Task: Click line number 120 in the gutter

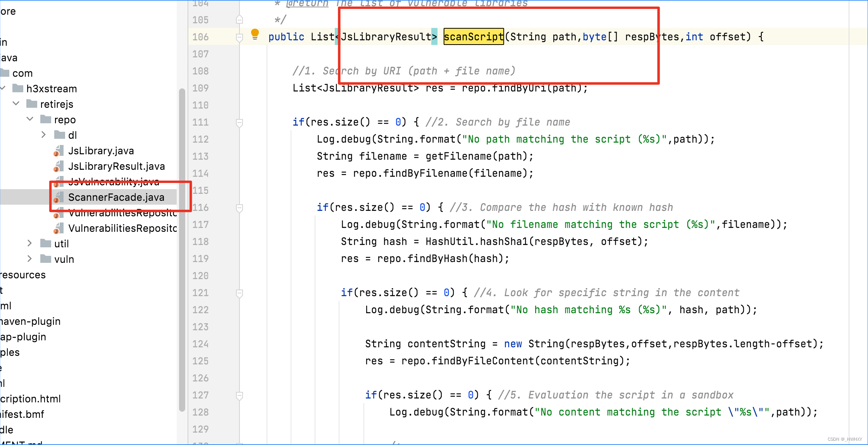Action: tap(200, 275)
